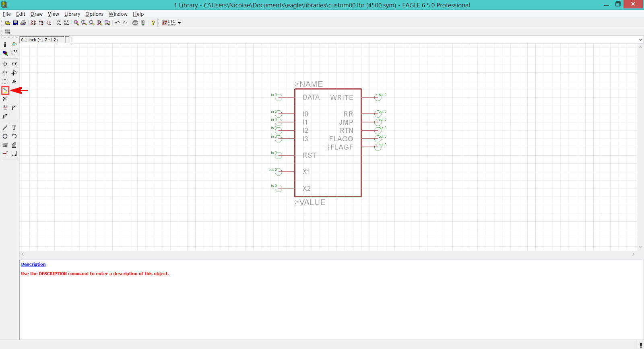Screen dimensions: 644x349
Task: Click the Description link
Action: [33, 264]
